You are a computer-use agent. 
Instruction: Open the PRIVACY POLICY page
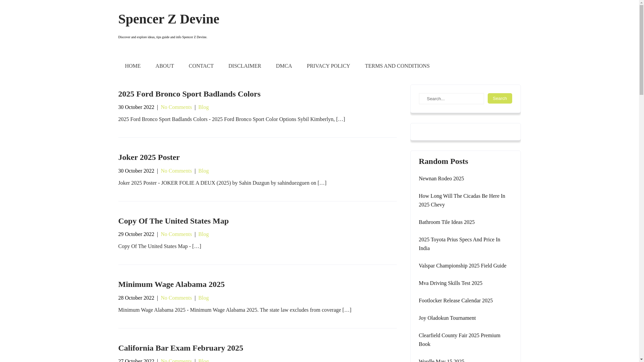328,66
